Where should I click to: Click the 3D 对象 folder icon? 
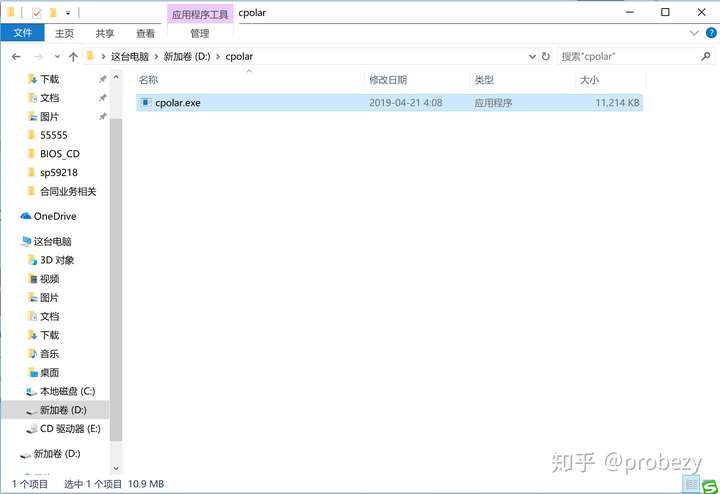pyautogui.click(x=32, y=260)
